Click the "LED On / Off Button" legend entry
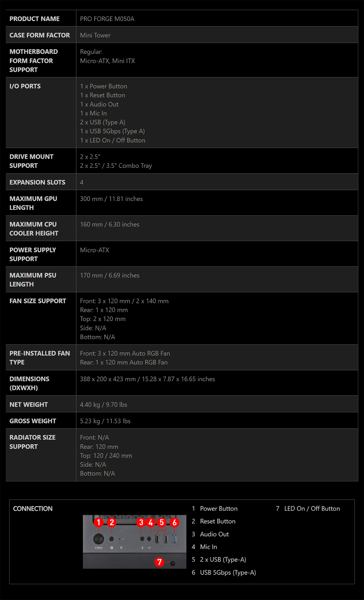Viewport: 364px width, 600px height. click(x=312, y=509)
